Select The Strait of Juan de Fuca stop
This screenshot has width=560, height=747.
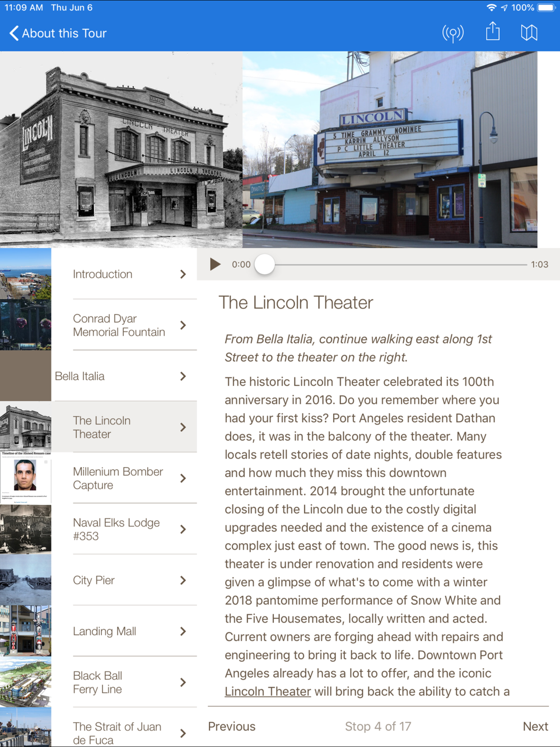99,727
